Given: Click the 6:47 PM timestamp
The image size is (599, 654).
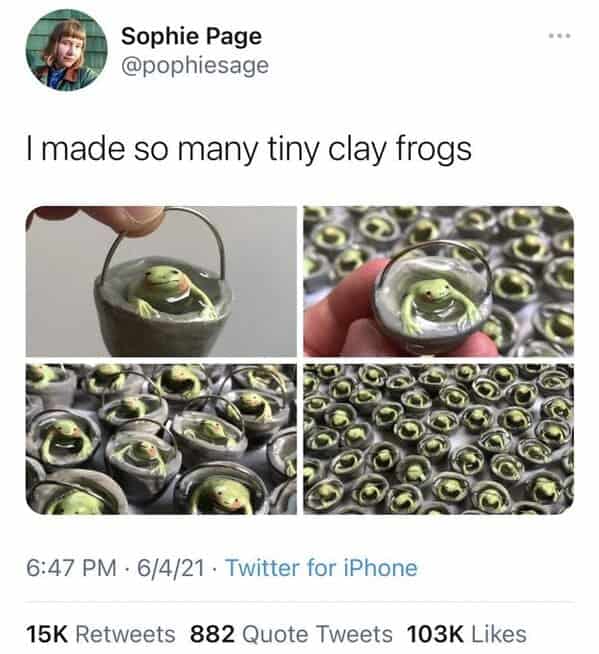Looking at the screenshot, I should (71, 568).
